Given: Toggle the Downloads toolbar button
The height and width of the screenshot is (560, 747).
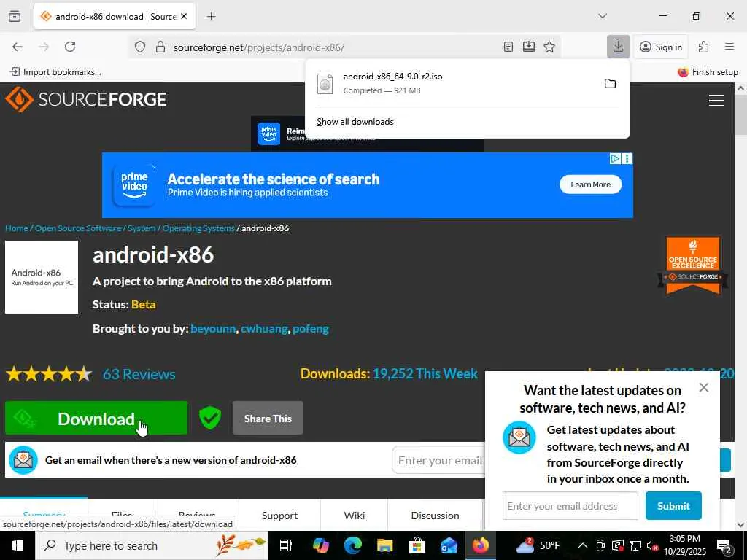Looking at the screenshot, I should coord(619,47).
